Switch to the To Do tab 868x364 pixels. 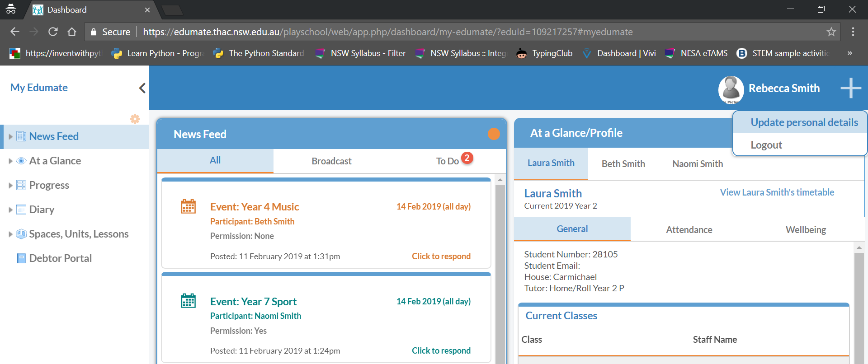tap(448, 161)
